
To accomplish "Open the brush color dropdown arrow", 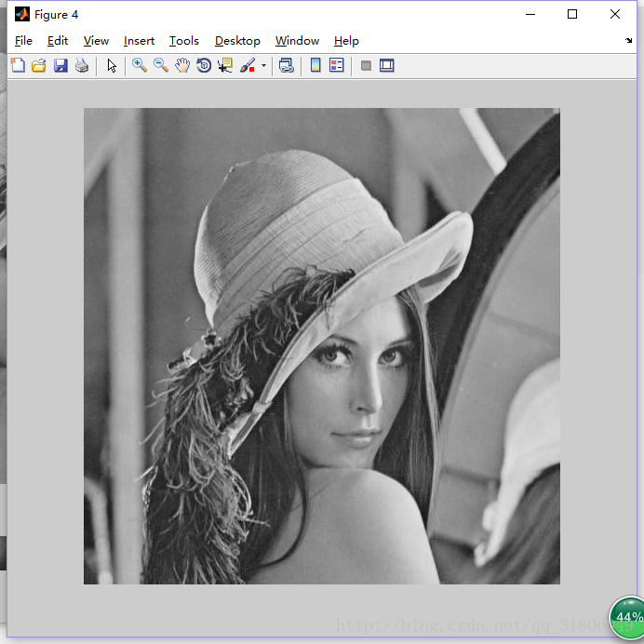I will click(x=263, y=65).
